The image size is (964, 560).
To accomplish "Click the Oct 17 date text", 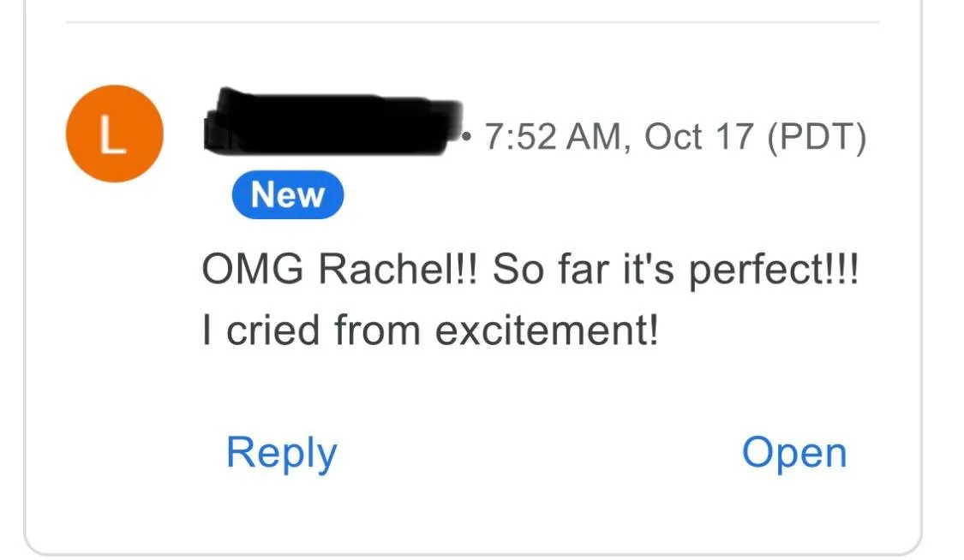I will click(x=698, y=136).
